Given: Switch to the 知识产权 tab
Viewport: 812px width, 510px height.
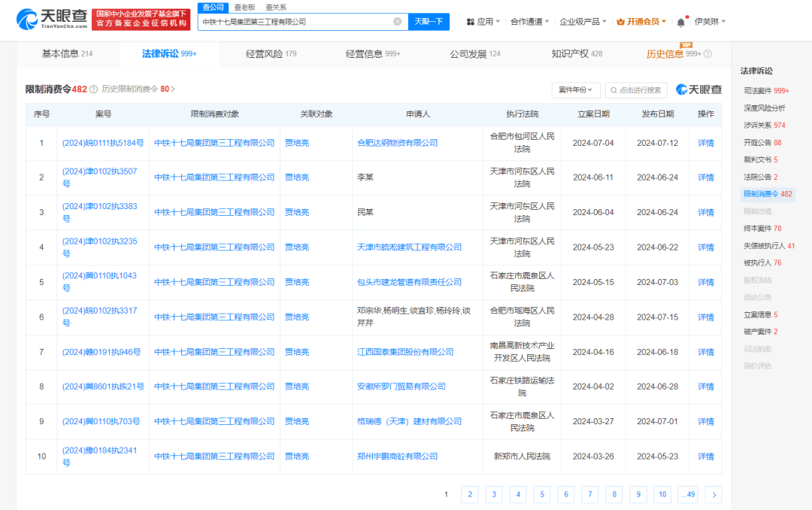Looking at the screenshot, I should coord(576,54).
